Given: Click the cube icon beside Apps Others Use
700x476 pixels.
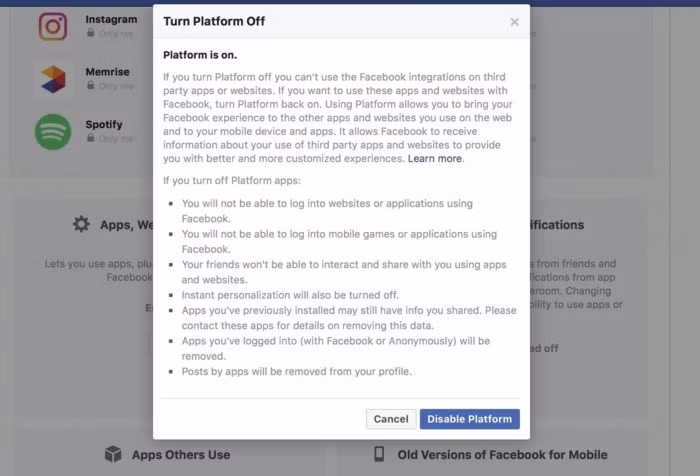Looking at the screenshot, I should 113,454.
